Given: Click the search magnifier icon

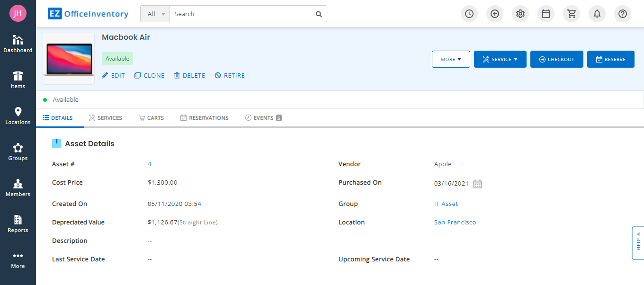Looking at the screenshot, I should point(319,14).
